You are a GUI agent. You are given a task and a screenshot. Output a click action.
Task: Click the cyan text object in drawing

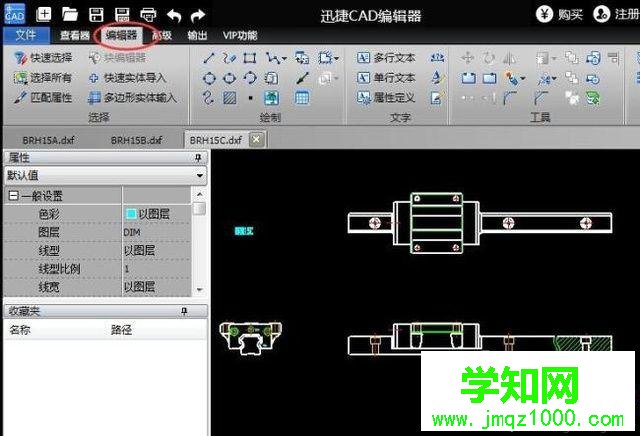(x=244, y=231)
